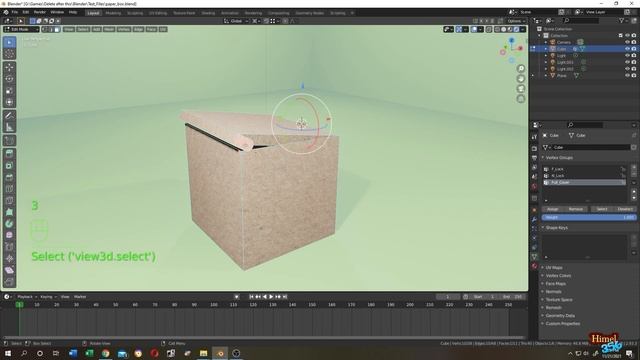
Task: Open the Vertex menu in viewport header
Action: pos(123,29)
